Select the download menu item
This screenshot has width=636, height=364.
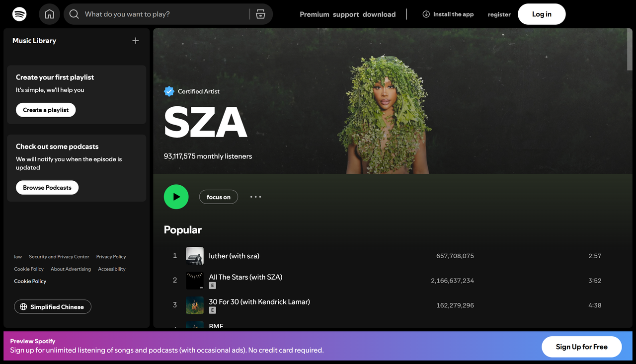[379, 14]
